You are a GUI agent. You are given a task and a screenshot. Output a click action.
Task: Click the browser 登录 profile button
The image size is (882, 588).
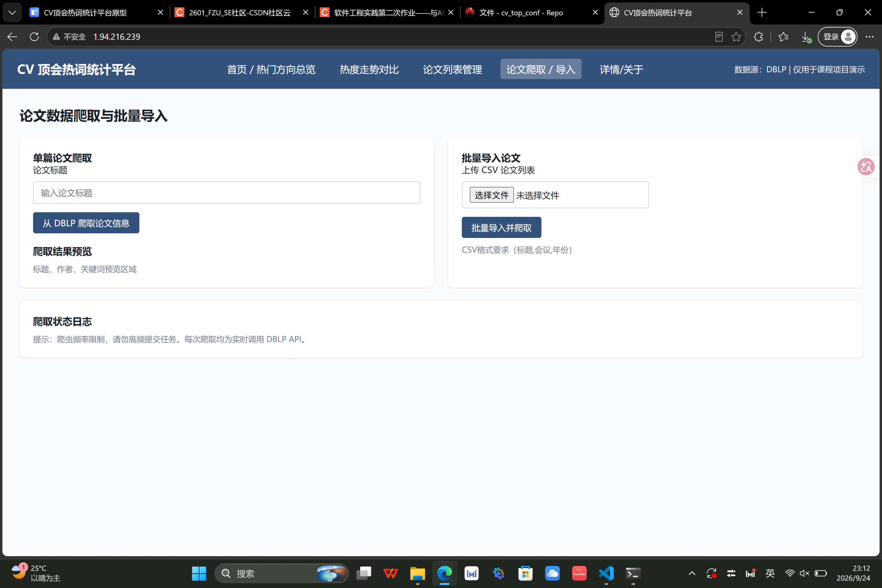tap(837, 37)
